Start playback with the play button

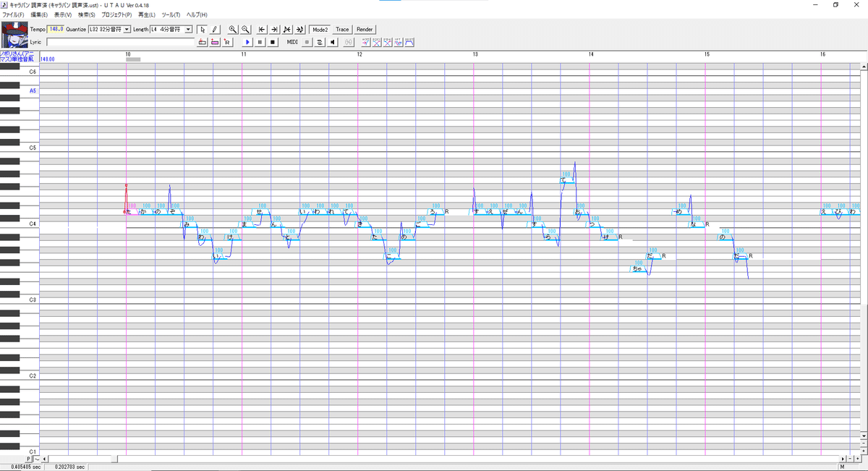pos(247,42)
